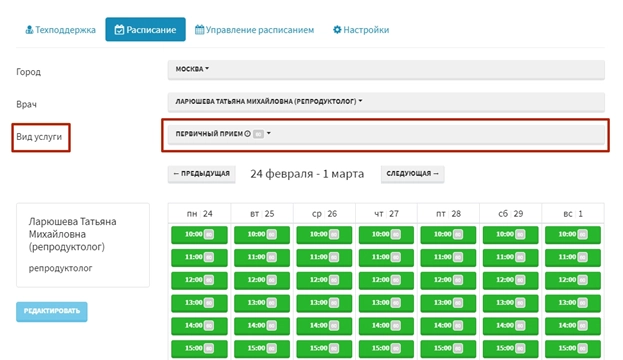The width and height of the screenshot is (623, 360).
Task: Pick the 14:00 slot on Thursday 27
Action: click(x=386, y=325)
